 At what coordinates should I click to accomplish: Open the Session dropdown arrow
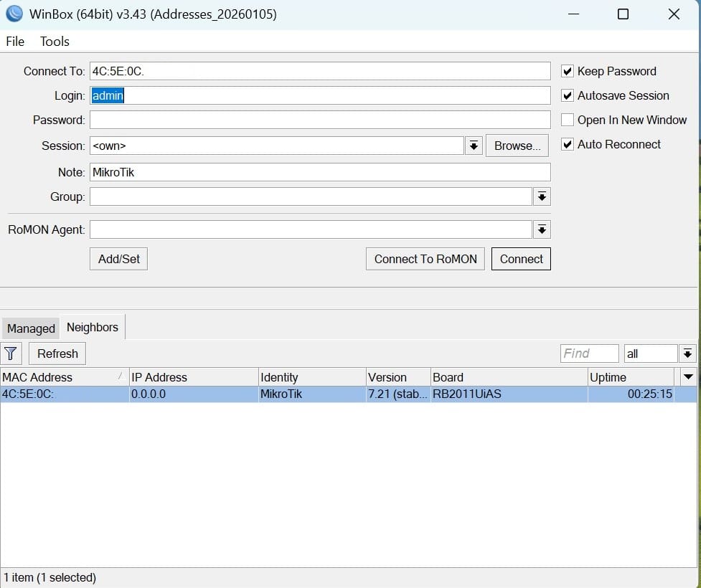pos(474,146)
